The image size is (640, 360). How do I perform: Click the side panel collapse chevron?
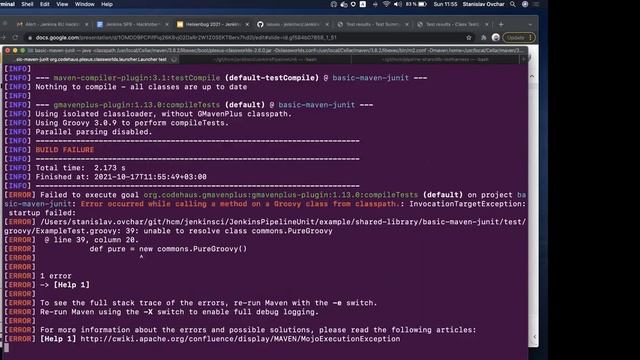[x=535, y=337]
